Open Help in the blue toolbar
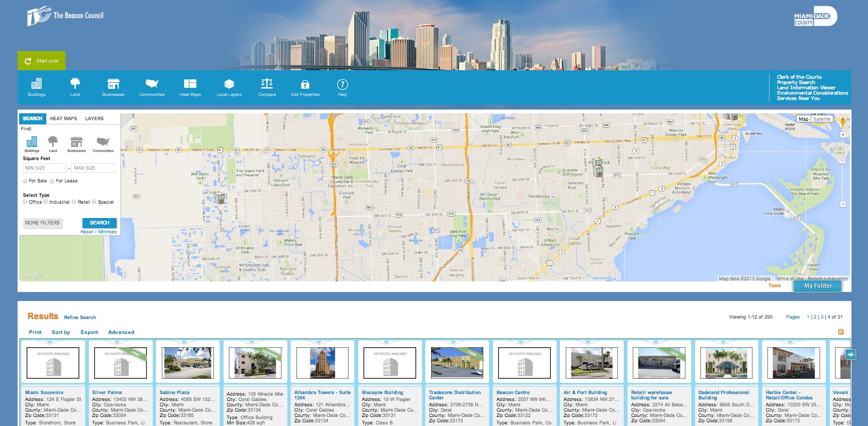Screen dimensions: 868x426 click(342, 87)
